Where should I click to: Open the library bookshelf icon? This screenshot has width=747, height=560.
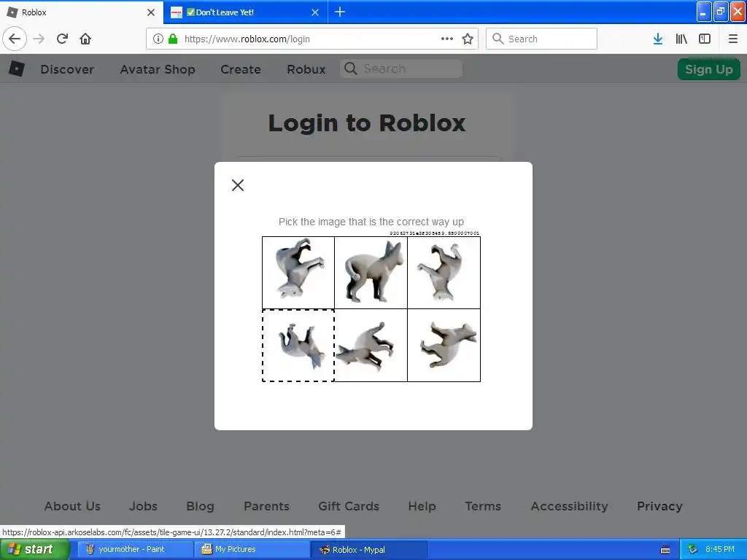(681, 39)
